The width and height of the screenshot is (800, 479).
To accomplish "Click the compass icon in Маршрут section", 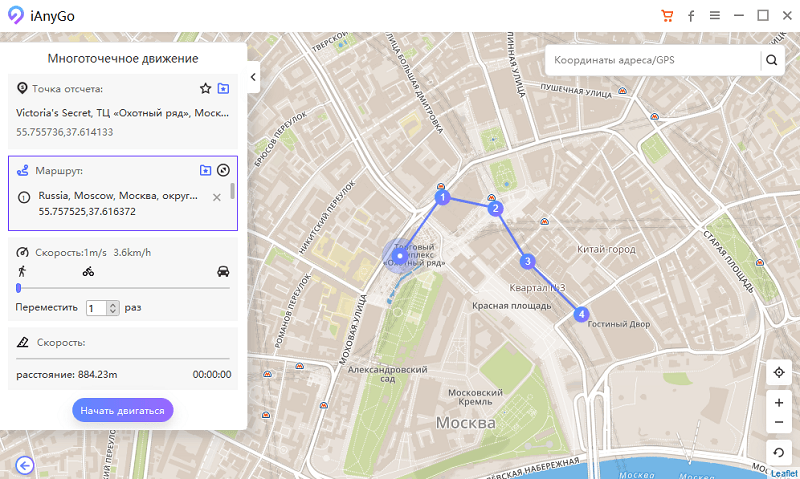I will point(223,170).
